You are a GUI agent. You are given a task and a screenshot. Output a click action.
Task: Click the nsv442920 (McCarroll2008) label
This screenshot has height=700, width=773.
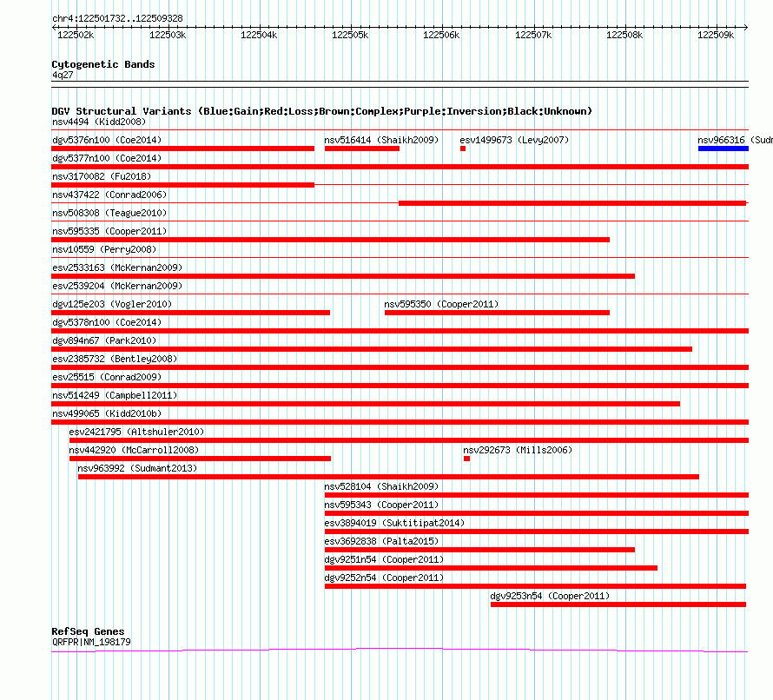click(x=134, y=450)
